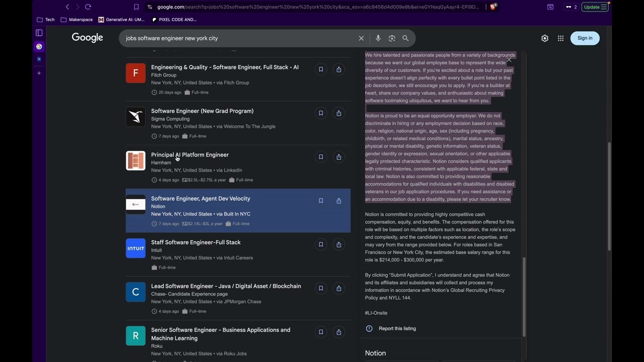This screenshot has height=362, width=644.
Task: Open Lead Software Engineer Java Blockchain listing
Action: [226, 286]
